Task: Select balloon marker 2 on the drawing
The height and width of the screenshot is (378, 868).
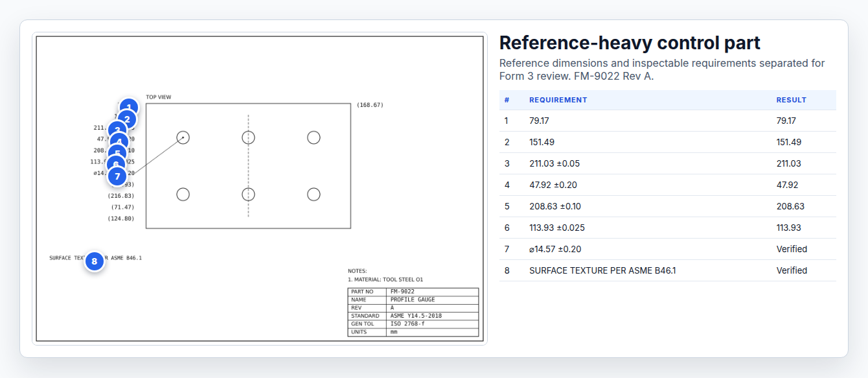Action: point(127,119)
